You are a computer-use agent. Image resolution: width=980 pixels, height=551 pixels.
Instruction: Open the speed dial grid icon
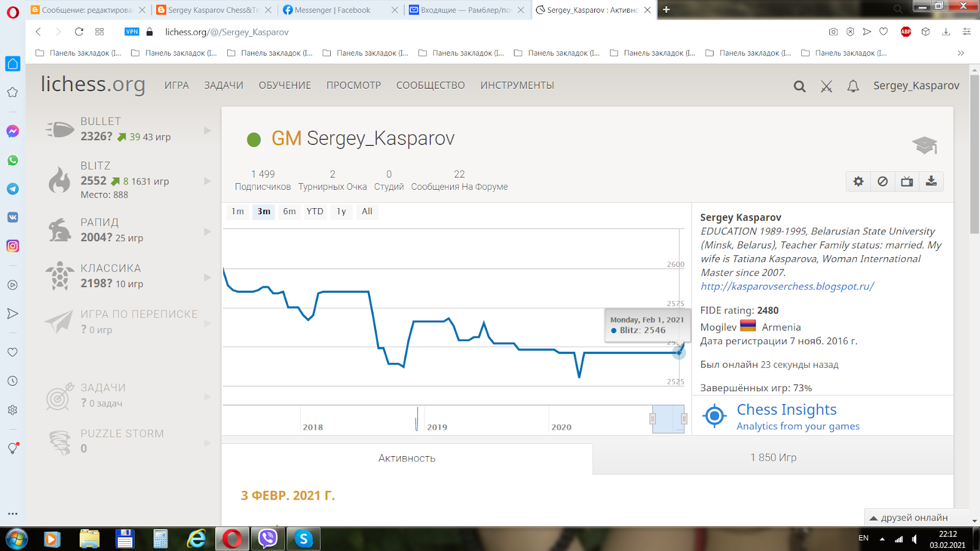[100, 32]
